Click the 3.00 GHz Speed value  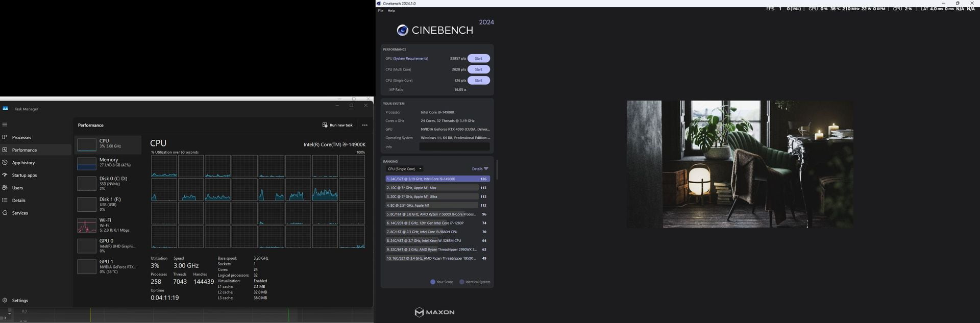click(186, 266)
